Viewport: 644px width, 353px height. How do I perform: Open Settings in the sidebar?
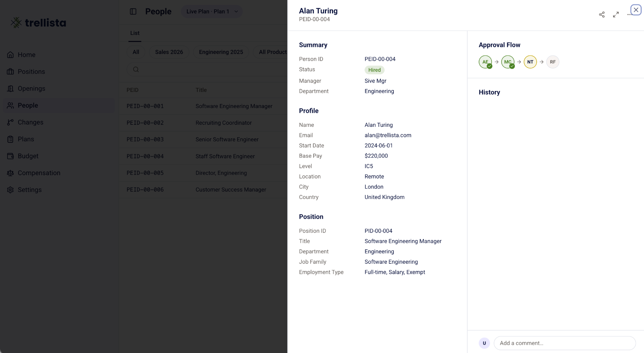click(59, 190)
